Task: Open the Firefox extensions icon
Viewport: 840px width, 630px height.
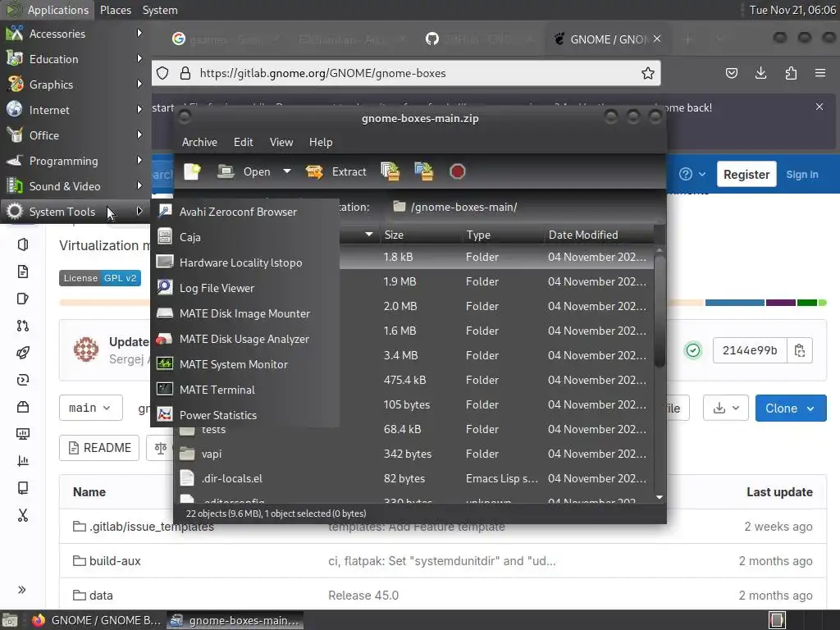Action: (x=791, y=73)
